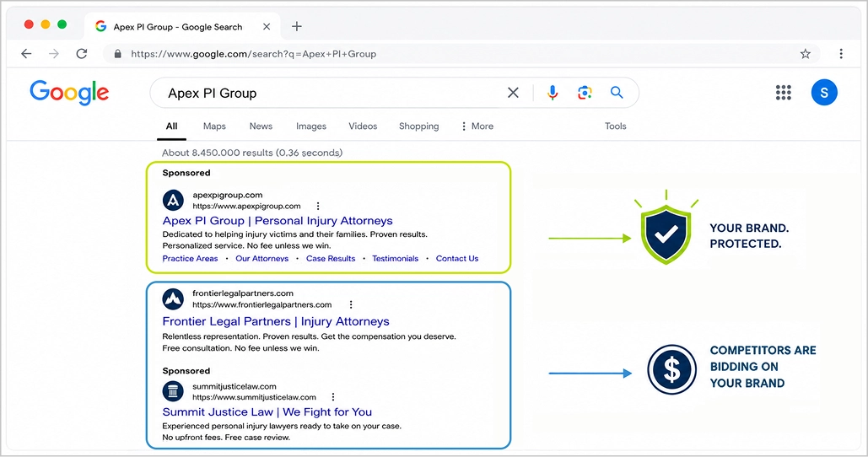Click the Summit Justice Law pillar favicon
868x457 pixels.
tap(173, 391)
